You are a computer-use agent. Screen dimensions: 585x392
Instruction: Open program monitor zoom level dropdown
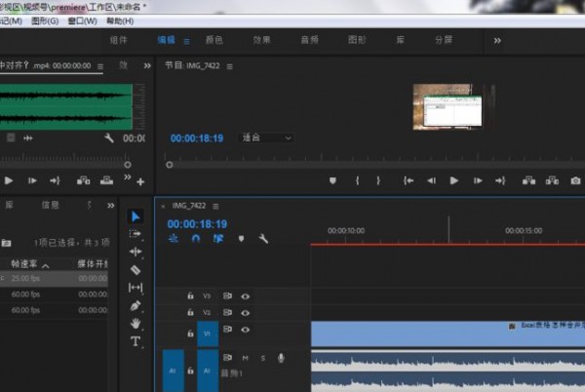265,138
